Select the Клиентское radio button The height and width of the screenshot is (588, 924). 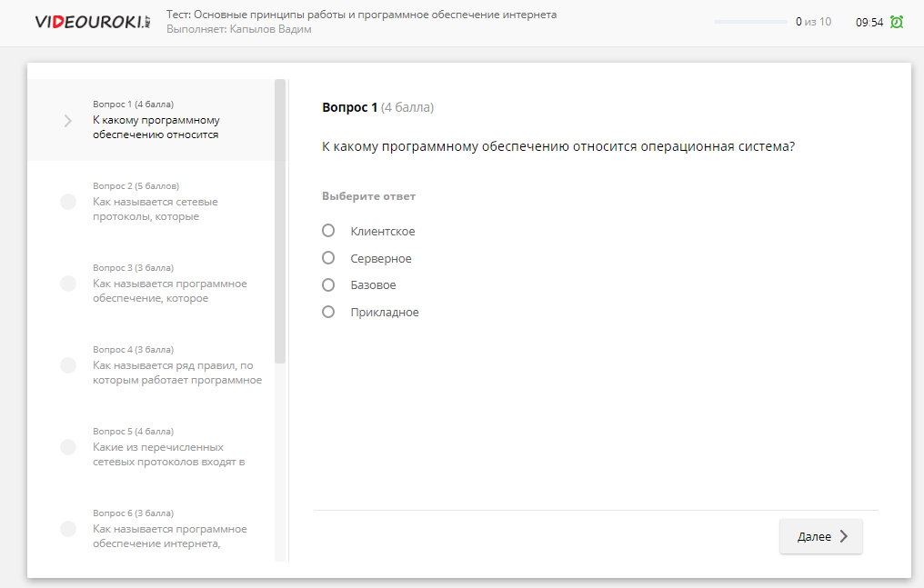click(x=328, y=231)
